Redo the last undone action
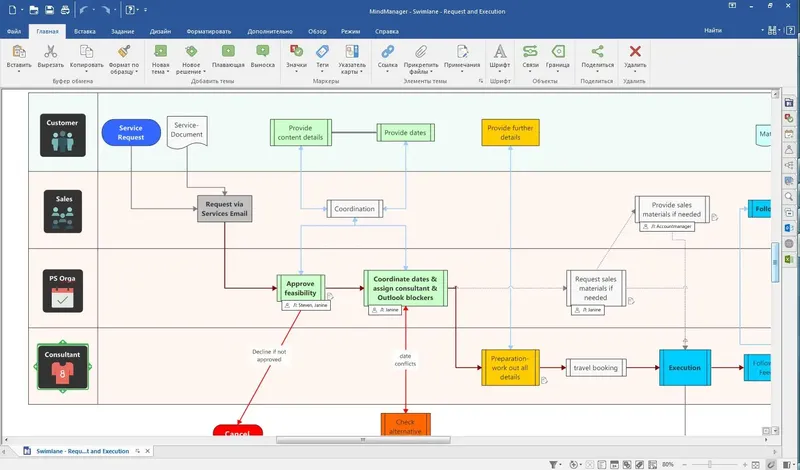800x470 pixels. (x=106, y=10)
